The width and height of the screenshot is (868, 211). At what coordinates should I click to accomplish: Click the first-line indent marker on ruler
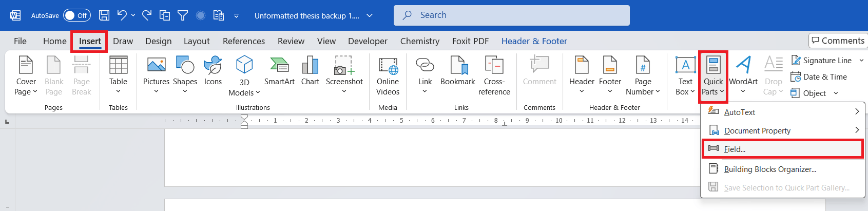coord(244,117)
